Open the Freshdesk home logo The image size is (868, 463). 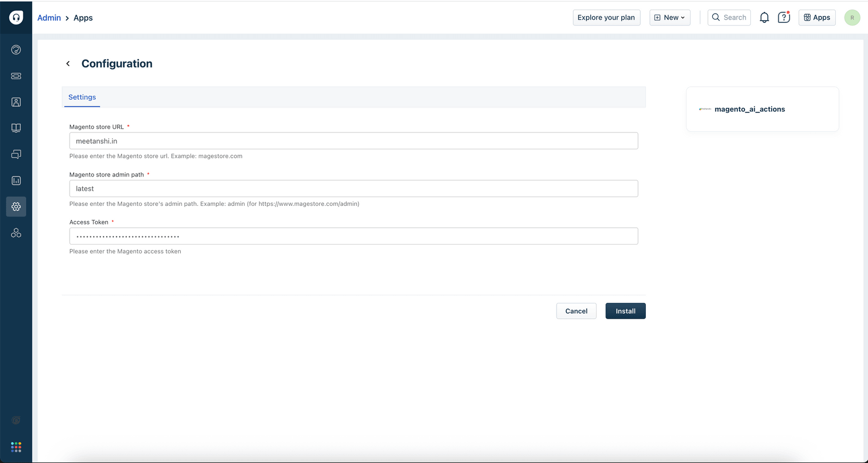(x=16, y=17)
